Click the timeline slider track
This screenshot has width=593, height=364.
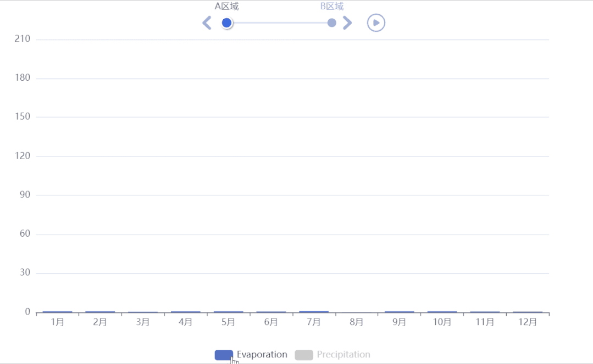click(x=280, y=23)
